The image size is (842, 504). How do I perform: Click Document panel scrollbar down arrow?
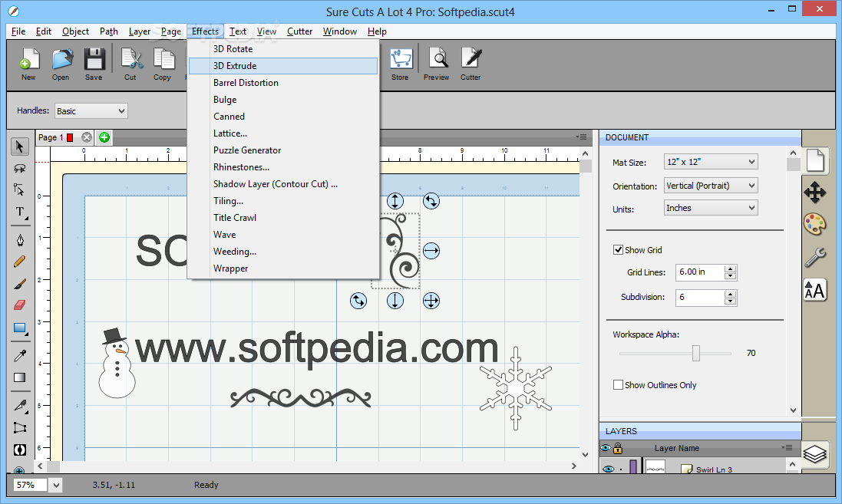(x=793, y=410)
